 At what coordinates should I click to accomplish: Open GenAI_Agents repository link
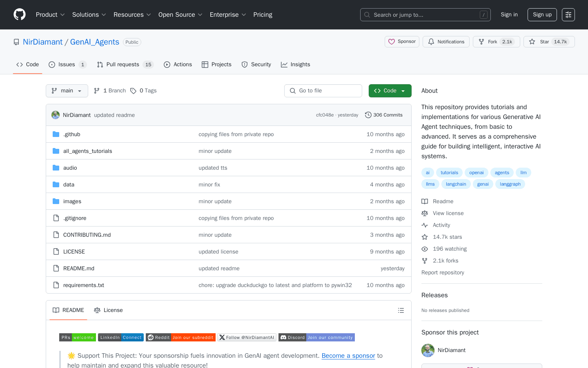pyautogui.click(x=95, y=42)
